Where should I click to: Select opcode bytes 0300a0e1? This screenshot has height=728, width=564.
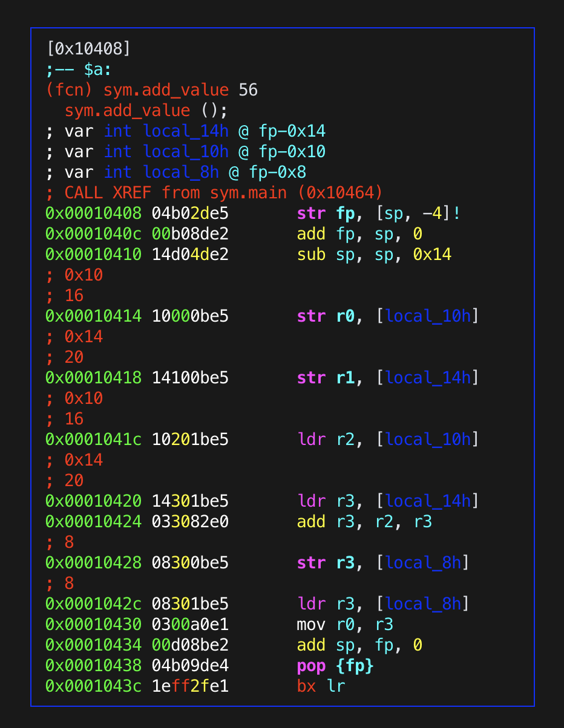coord(191,625)
